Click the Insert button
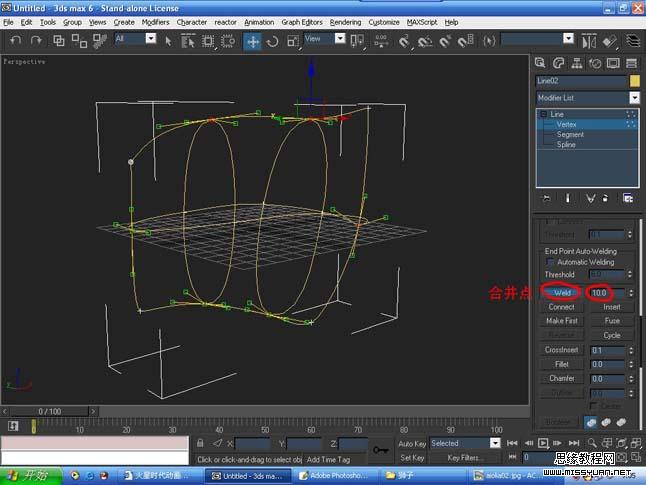 612,307
